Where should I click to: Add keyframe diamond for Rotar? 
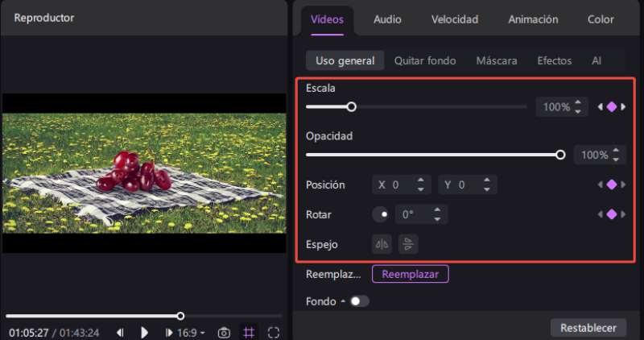(611, 214)
